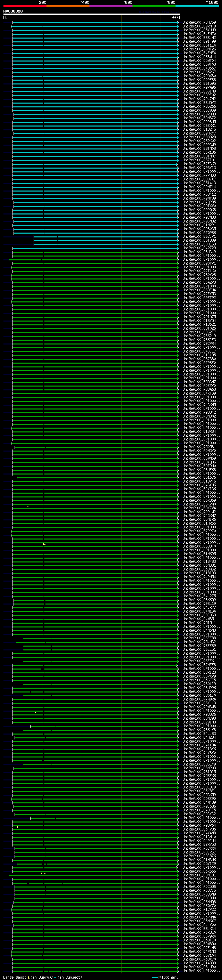The height and width of the screenshot is (980, 222).
Task: Click the UniRef100_Q9CPR4 label
Action: tap(199, 344)
